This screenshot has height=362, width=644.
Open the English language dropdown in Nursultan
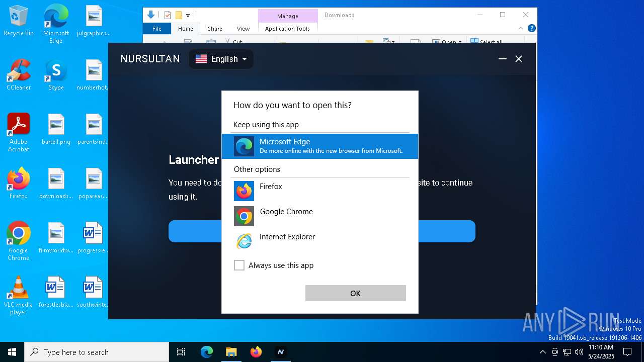click(x=221, y=59)
